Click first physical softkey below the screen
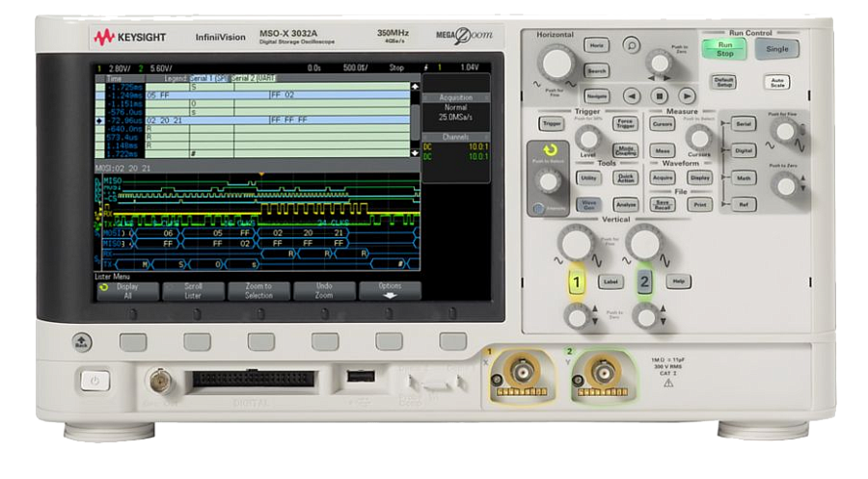Screen dimensions: 868x479 pyautogui.click(x=133, y=342)
